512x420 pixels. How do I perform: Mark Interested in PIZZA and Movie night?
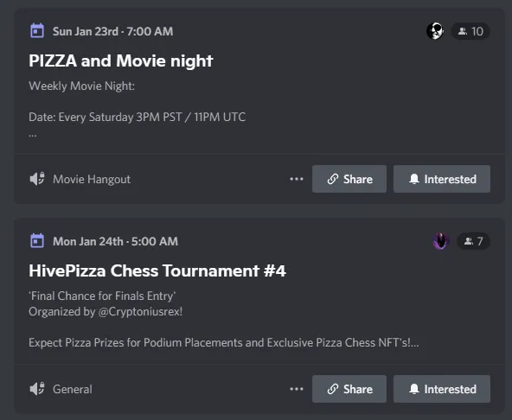click(442, 179)
